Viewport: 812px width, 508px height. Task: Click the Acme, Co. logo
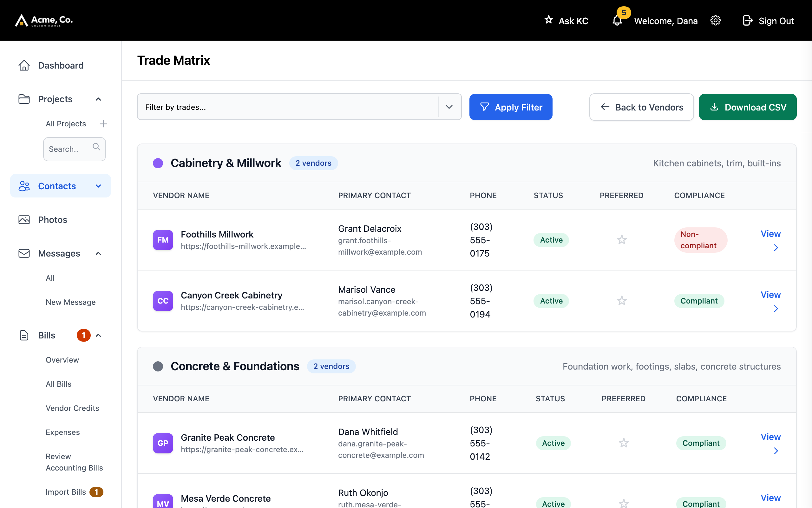(x=44, y=21)
